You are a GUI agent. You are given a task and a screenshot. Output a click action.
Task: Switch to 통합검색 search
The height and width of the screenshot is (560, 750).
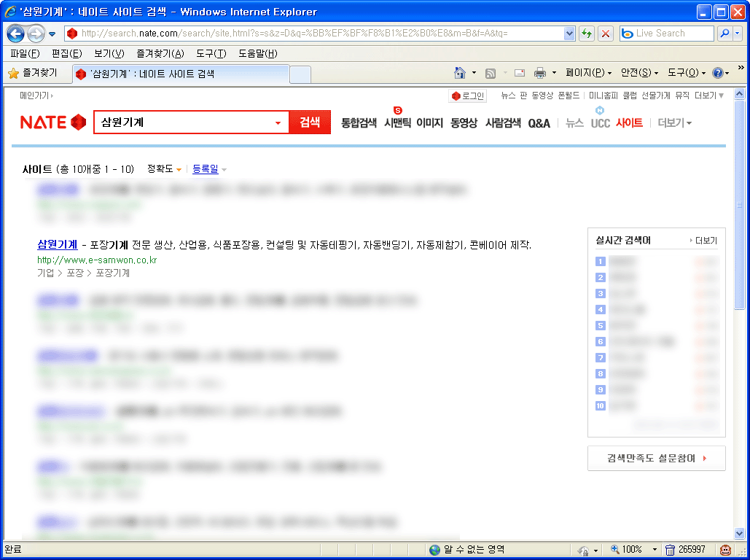[359, 123]
